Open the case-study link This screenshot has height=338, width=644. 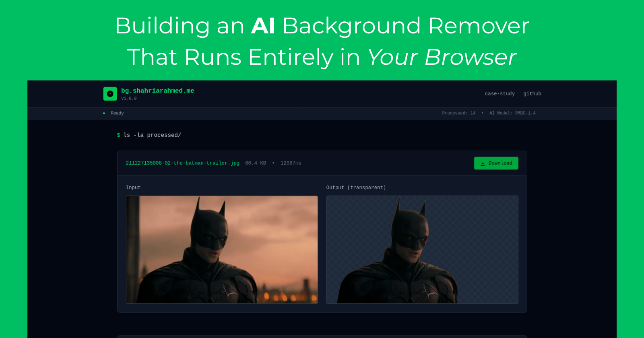click(500, 94)
